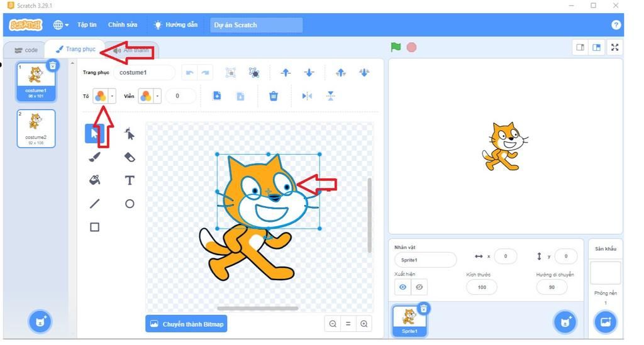
Task: Reset canvas zoom with equals icon
Action: coord(348,324)
